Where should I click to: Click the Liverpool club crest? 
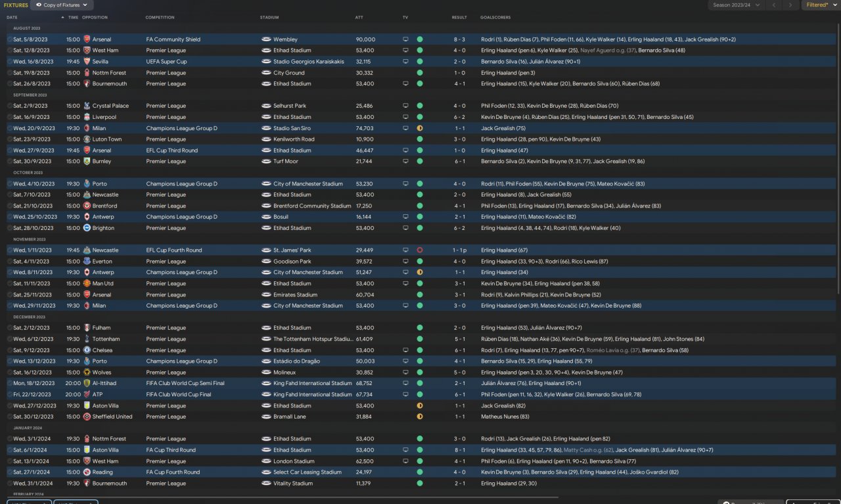87,117
